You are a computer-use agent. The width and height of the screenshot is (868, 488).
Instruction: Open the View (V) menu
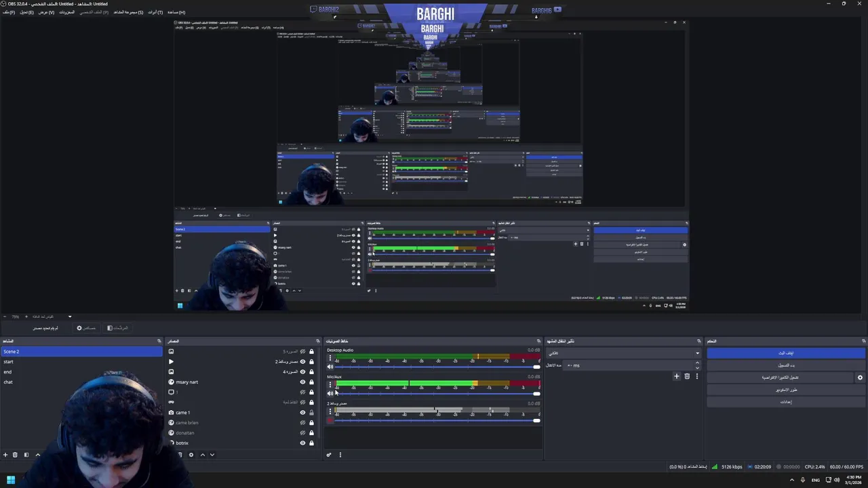[x=46, y=12]
